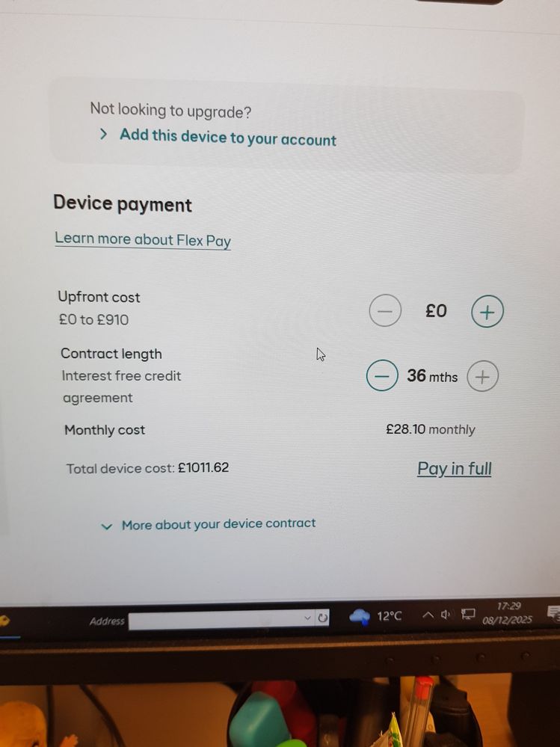Viewport: 560px width, 747px height.
Task: Open the network connection tray icon
Action: [468, 614]
